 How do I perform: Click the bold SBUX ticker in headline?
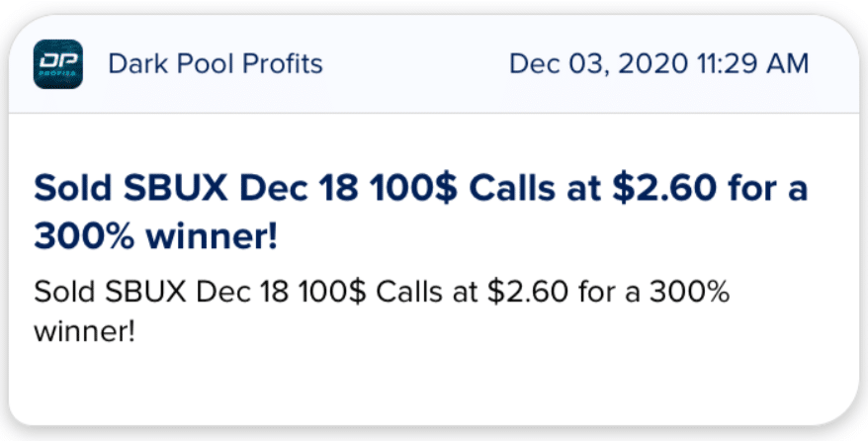(x=176, y=189)
